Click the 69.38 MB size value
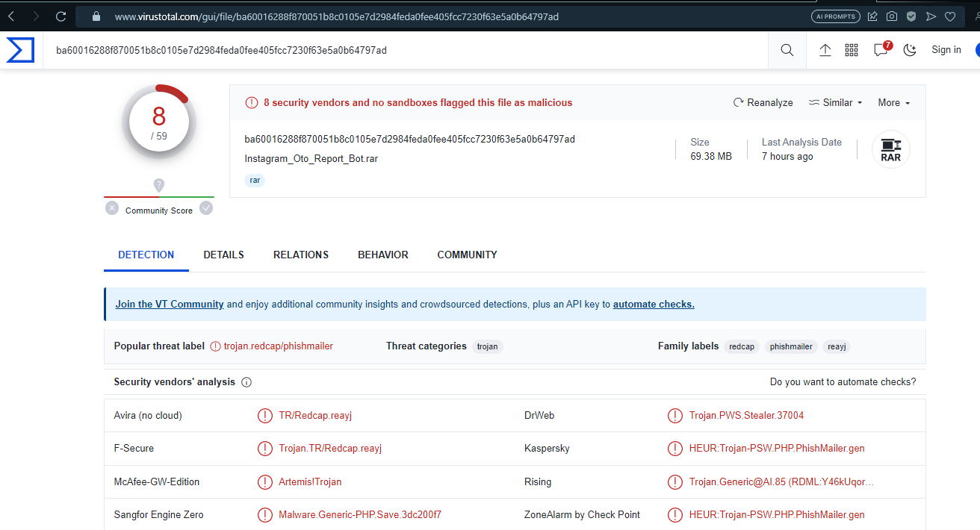 (x=711, y=157)
